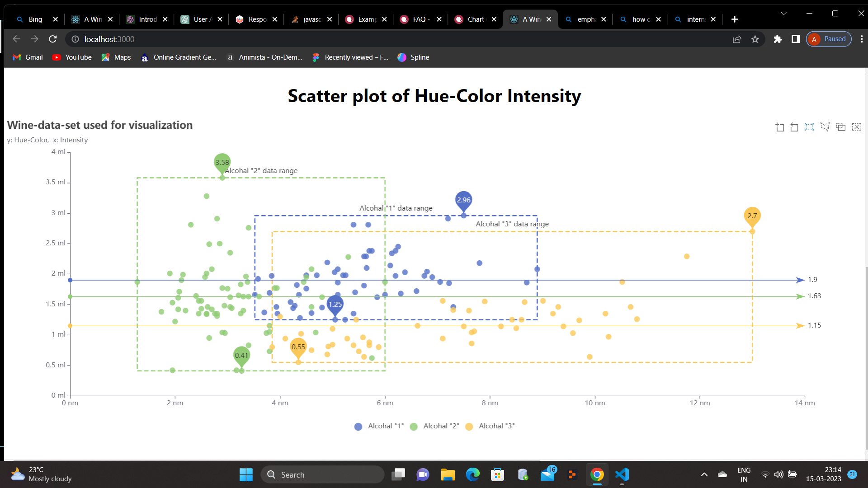Open the Spline bookmark
868x488 pixels.
[x=413, y=57]
